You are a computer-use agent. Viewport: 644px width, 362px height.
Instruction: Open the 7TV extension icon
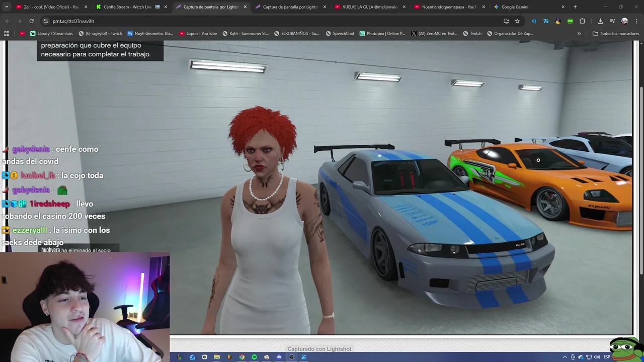(x=546, y=21)
